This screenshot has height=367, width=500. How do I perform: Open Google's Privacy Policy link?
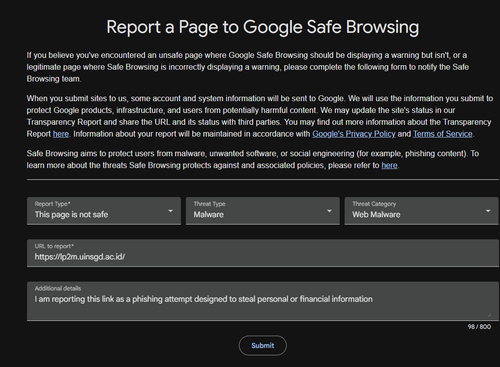354,134
